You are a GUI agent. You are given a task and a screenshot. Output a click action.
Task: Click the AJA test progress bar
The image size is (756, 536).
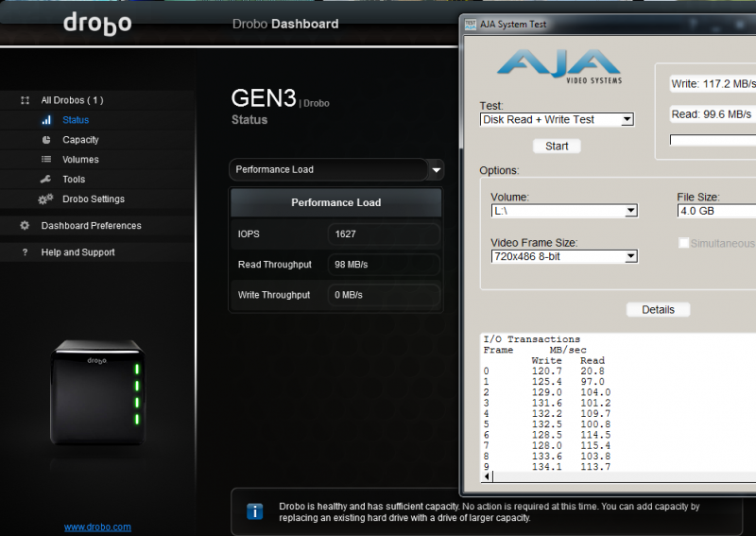(x=713, y=140)
